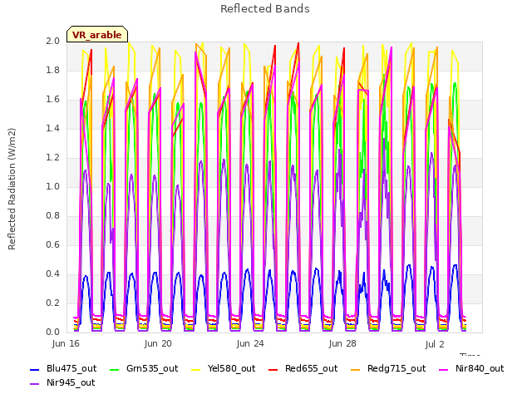This screenshot has width=532, height=399.
Task: Click the VR_arable annotation label
Action: [x=97, y=35]
